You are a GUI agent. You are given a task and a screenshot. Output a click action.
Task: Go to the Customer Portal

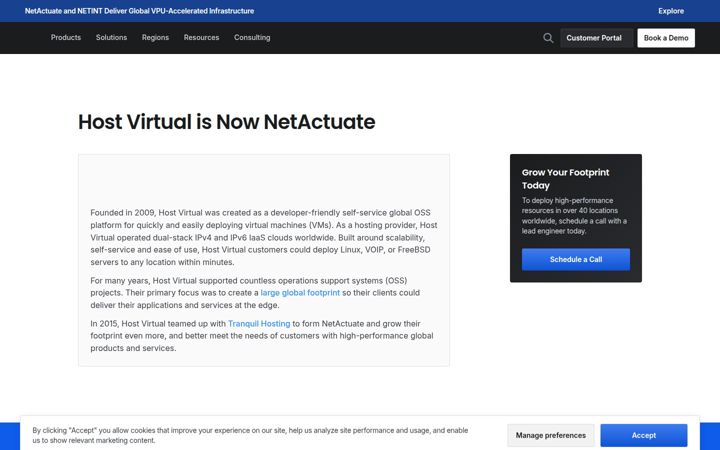pyautogui.click(x=594, y=38)
